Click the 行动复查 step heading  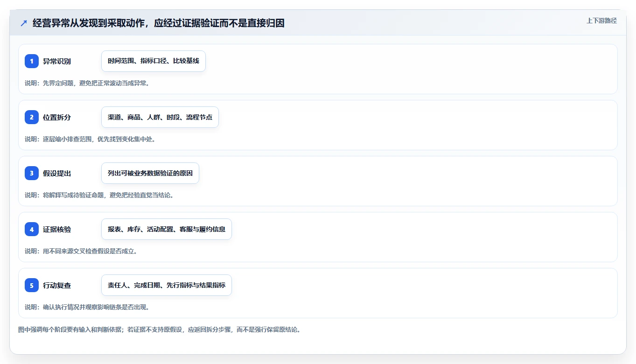(57, 285)
